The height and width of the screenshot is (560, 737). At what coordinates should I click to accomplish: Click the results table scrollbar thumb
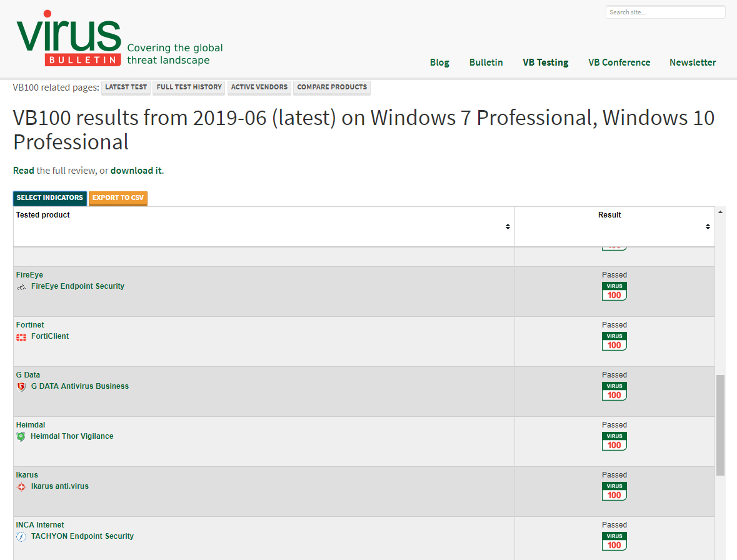(720, 425)
